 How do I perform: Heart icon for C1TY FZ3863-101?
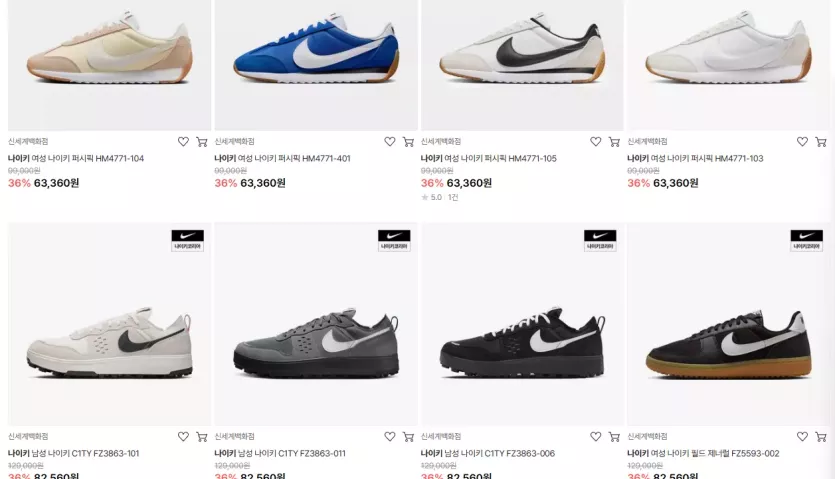(x=183, y=437)
